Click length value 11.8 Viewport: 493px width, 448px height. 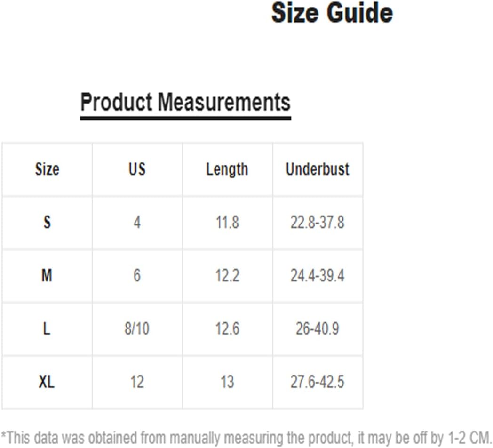coord(227,223)
